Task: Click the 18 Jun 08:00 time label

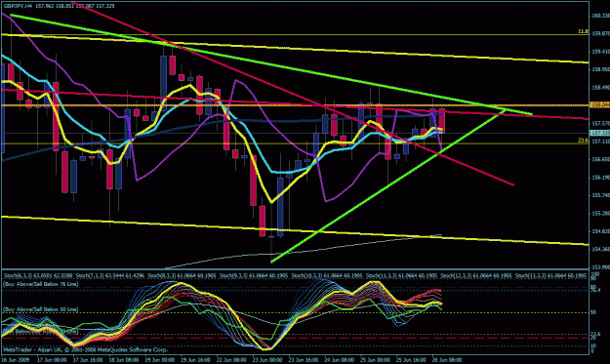Action: 124,360
